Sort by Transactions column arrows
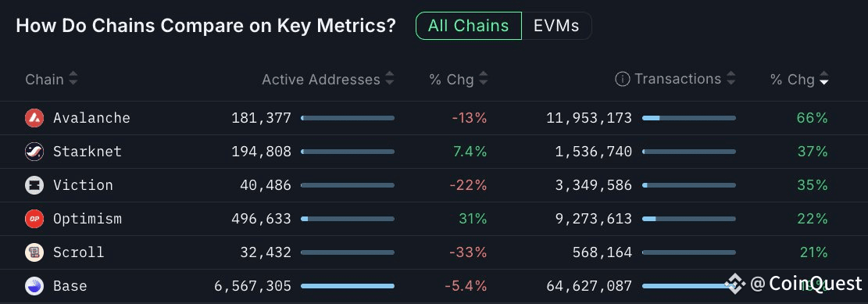 tap(730, 79)
